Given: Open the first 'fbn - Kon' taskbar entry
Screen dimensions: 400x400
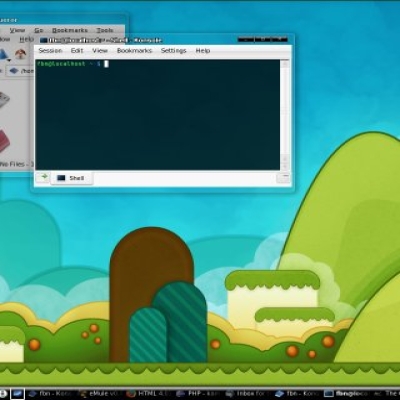Looking at the screenshot, I should point(50,394).
